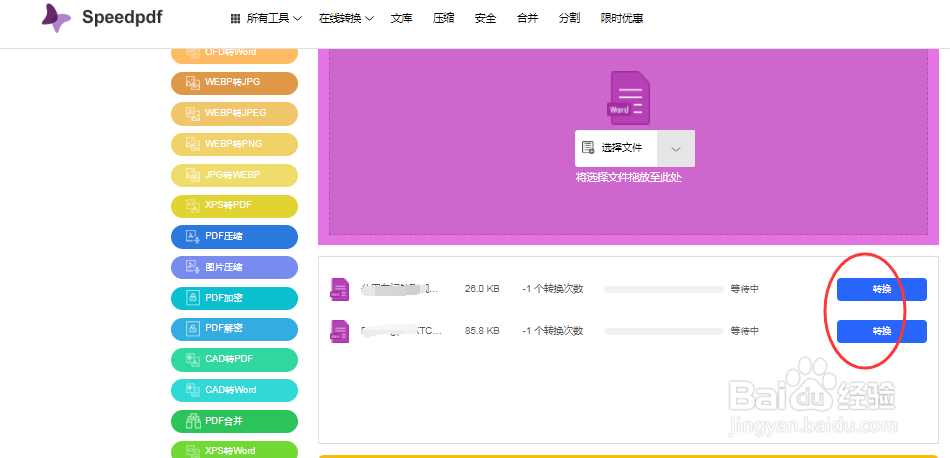Click 转换 for the 26.0 KB file
Screen dimensions: 950x458
(882, 290)
